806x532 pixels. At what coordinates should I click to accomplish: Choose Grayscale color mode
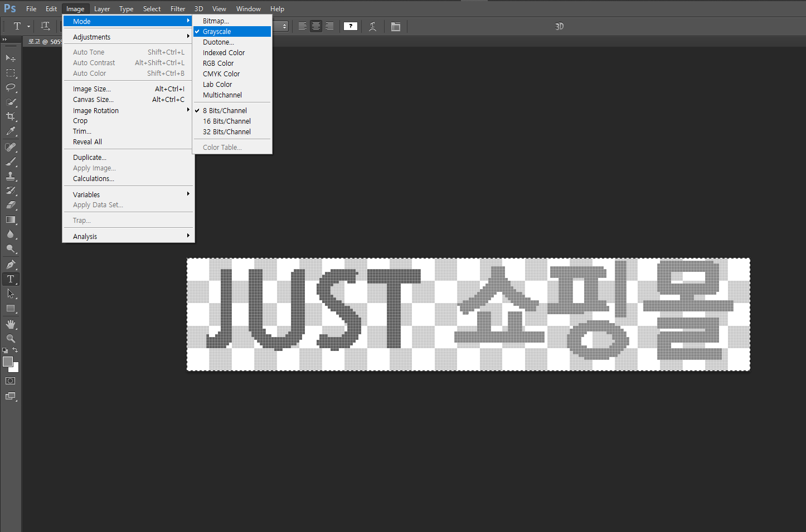click(x=232, y=32)
